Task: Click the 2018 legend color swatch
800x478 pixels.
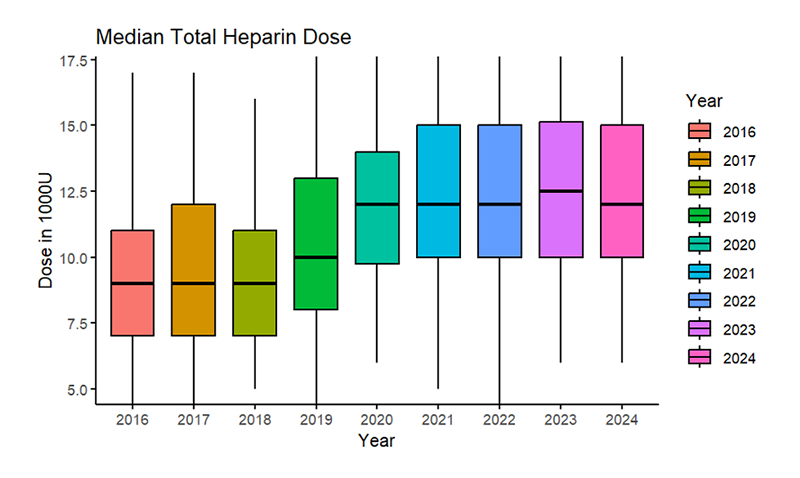Action: pyautogui.click(x=699, y=188)
